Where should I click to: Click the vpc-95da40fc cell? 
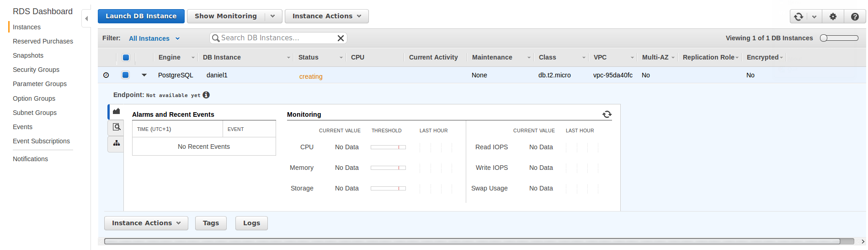coord(613,75)
